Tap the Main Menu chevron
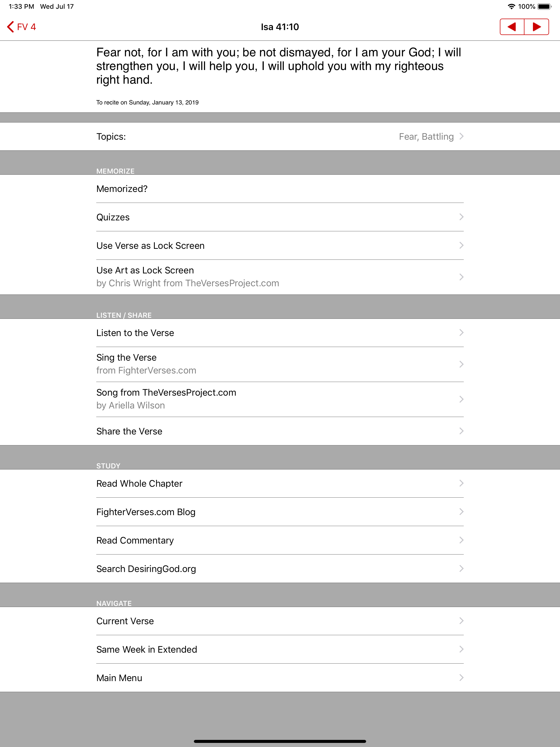The image size is (560, 747). tap(461, 678)
